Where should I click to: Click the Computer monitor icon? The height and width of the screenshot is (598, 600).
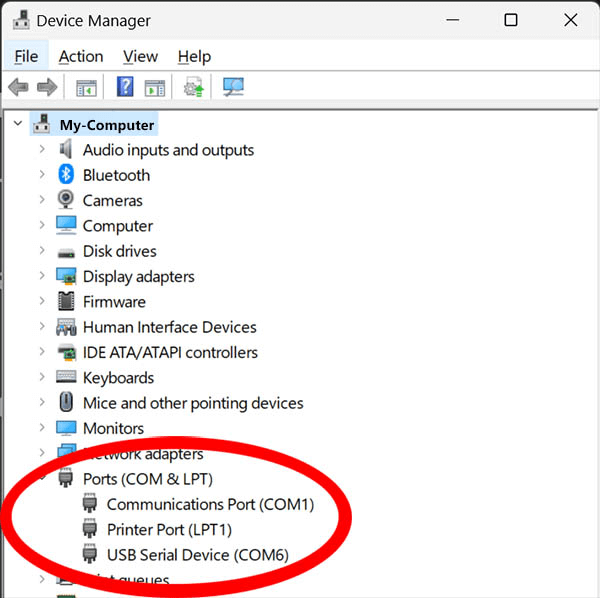66,225
